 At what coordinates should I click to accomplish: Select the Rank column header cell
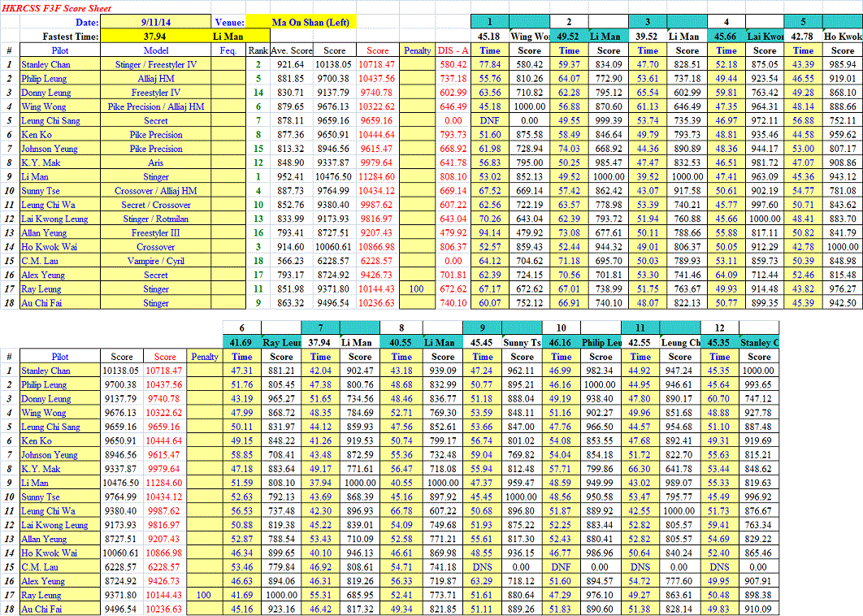(x=257, y=50)
